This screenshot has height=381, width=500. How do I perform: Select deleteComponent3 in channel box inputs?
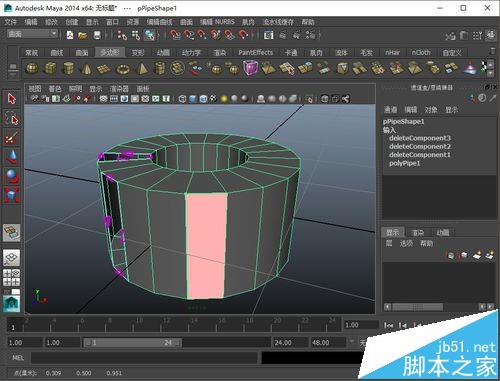click(420, 138)
